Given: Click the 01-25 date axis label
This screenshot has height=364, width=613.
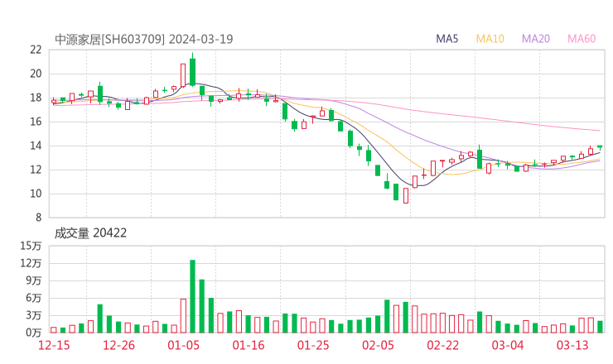Looking at the screenshot, I should (x=313, y=345).
